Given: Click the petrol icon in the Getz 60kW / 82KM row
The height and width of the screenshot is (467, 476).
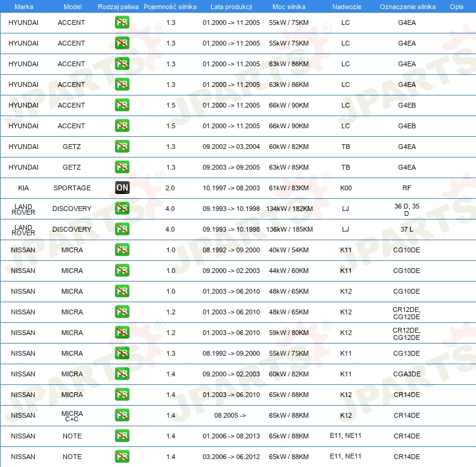Looking at the screenshot, I should click(x=122, y=146).
